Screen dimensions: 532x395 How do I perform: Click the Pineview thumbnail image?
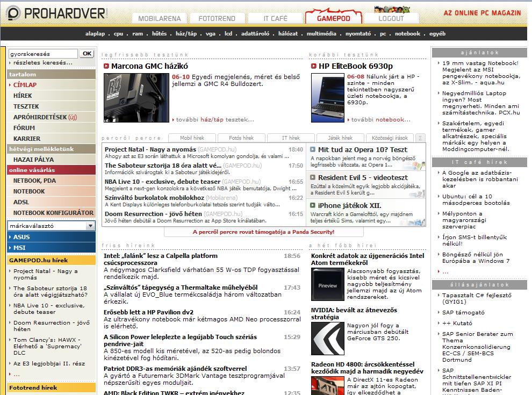click(x=328, y=284)
